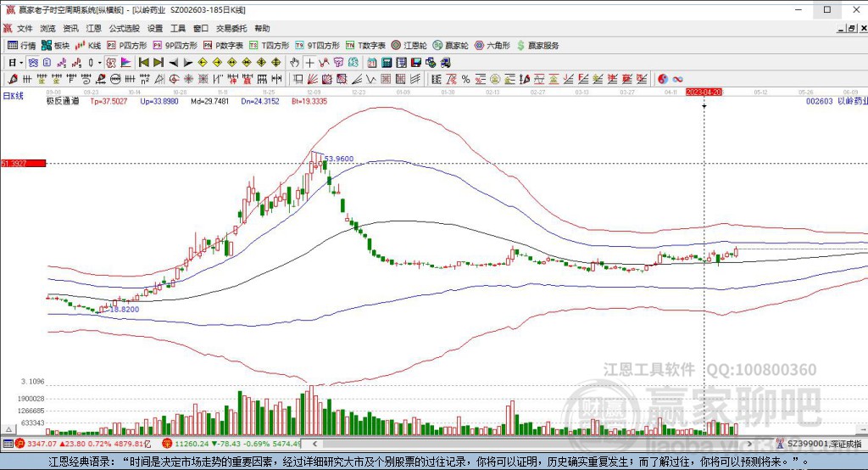Click the first yellow diamond arrow icon
Image resolution: width=868 pixels, height=470 pixels.
point(203,63)
